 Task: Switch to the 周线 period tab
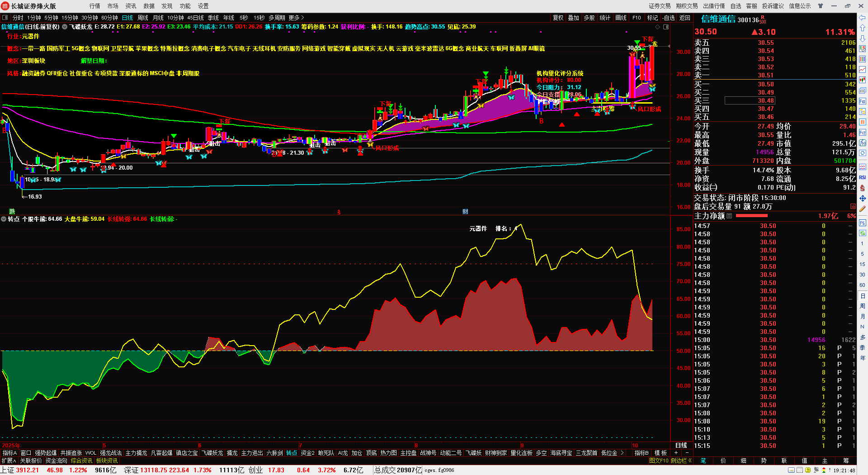pyautogui.click(x=143, y=18)
